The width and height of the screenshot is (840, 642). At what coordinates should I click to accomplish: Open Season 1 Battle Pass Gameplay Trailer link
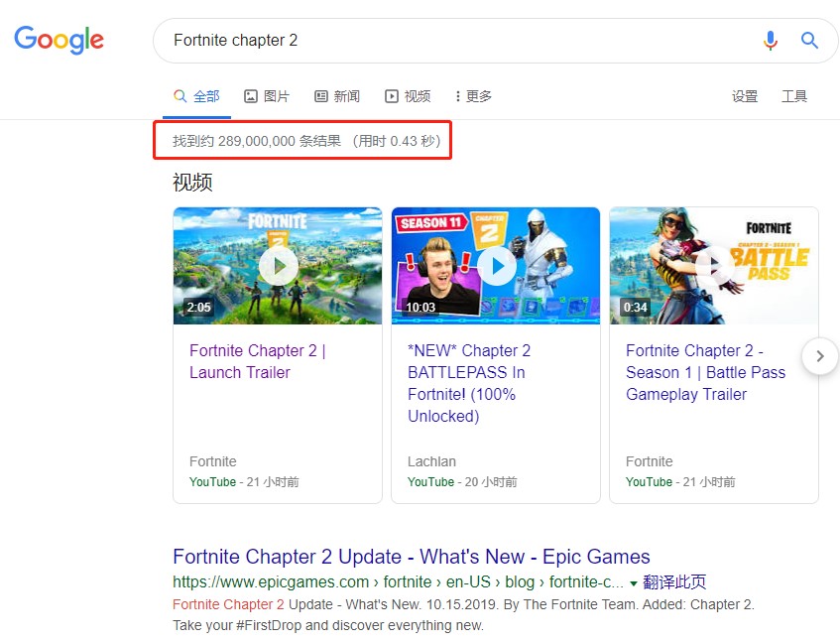click(x=705, y=372)
